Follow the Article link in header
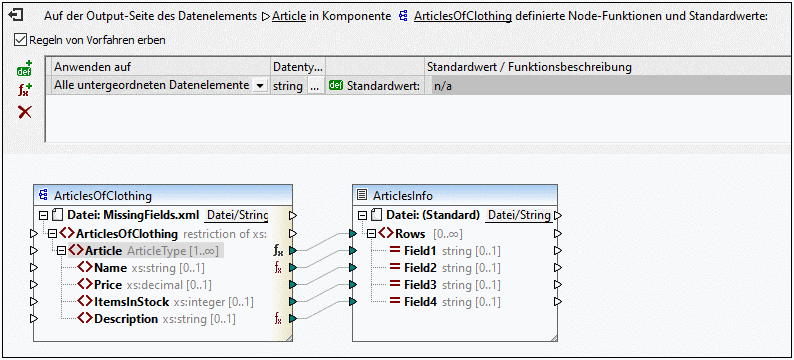 tap(289, 16)
